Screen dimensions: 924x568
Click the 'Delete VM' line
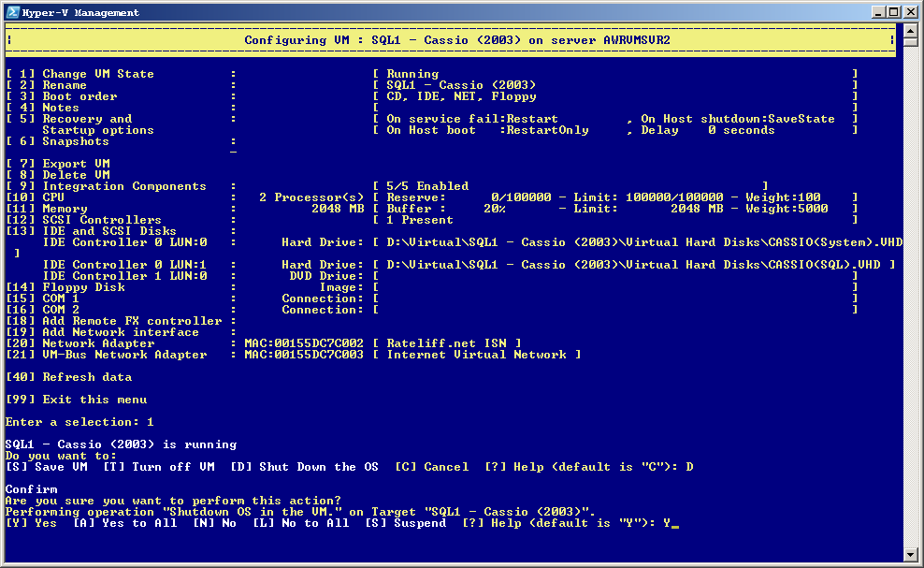tap(58, 175)
